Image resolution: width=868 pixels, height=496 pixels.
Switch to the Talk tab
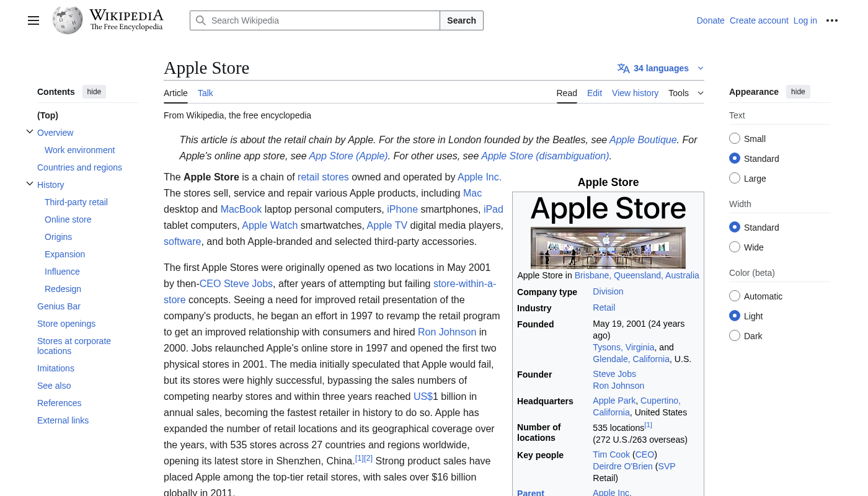205,93
